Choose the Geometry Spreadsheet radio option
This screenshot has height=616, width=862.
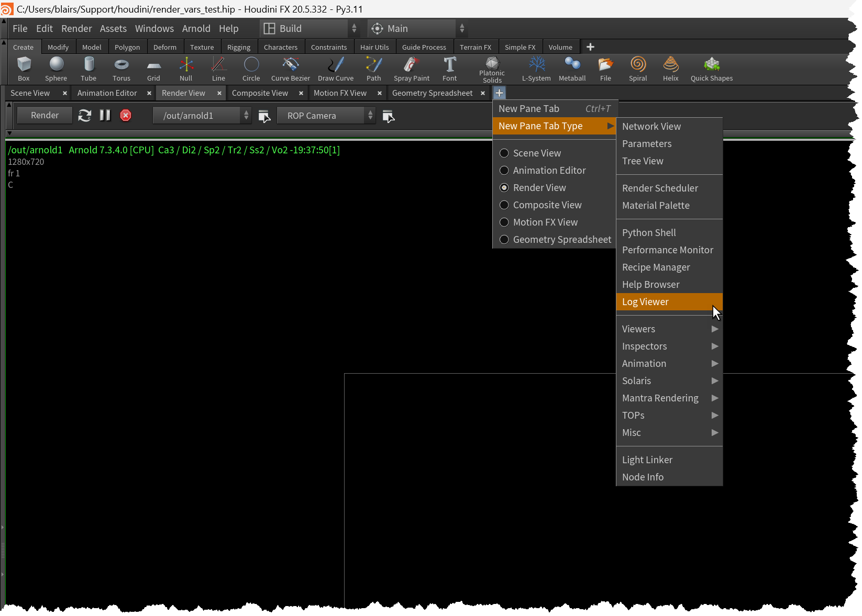click(504, 240)
